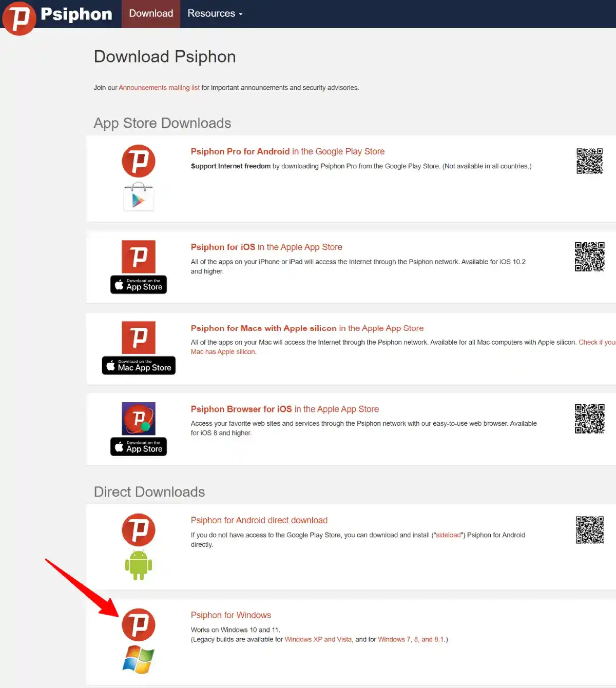
Task: Click the 'App Store Downloads' heading
Action: (162, 123)
